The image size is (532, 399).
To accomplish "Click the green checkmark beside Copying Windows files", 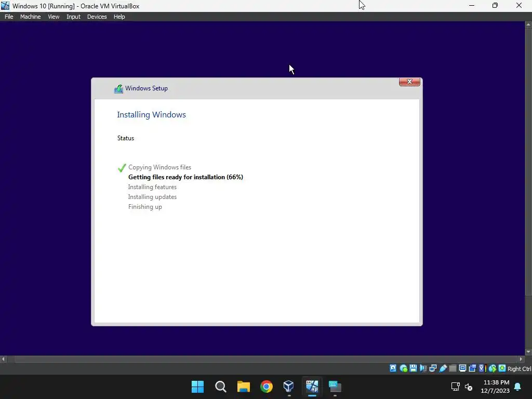I will point(122,168).
